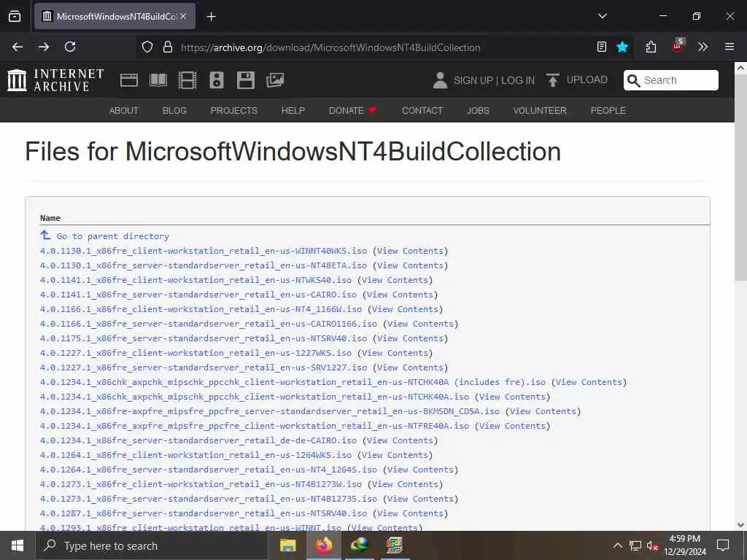Show more tools overflow chevron
This screenshot has height=560, width=747.
tap(703, 47)
